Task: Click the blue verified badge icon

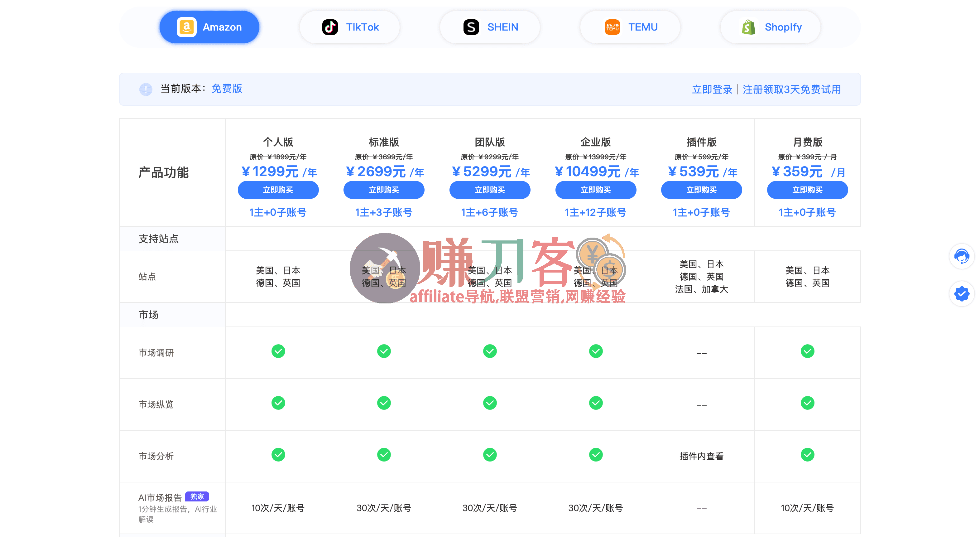Action: pos(962,293)
